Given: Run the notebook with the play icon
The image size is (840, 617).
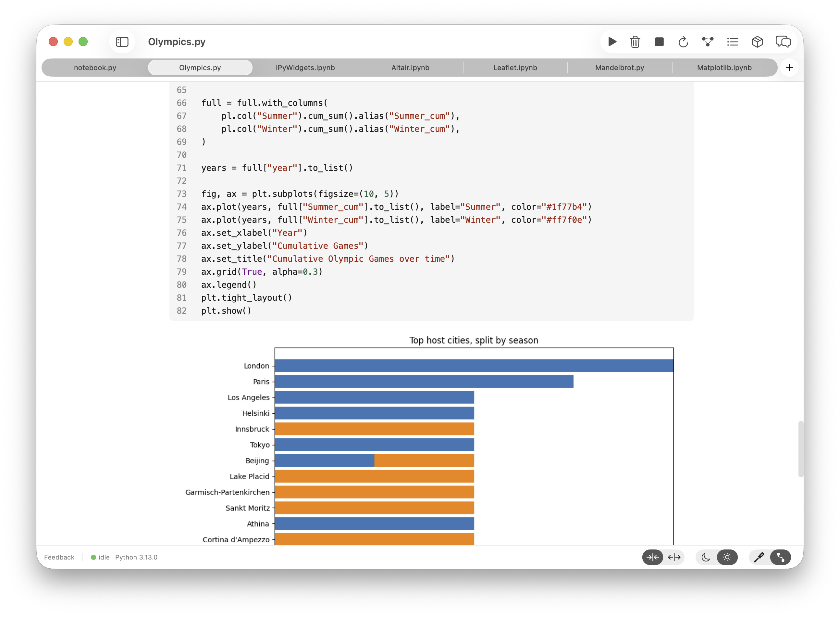Looking at the screenshot, I should coord(612,42).
